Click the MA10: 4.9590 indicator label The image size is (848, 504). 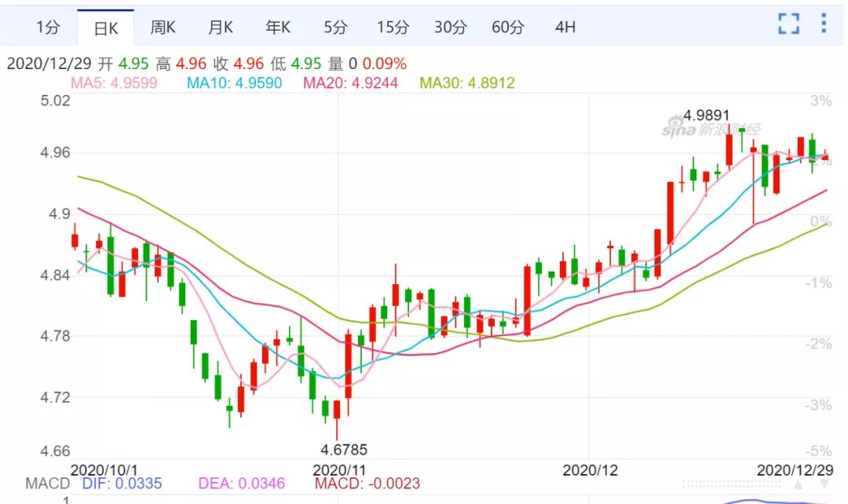(x=234, y=82)
